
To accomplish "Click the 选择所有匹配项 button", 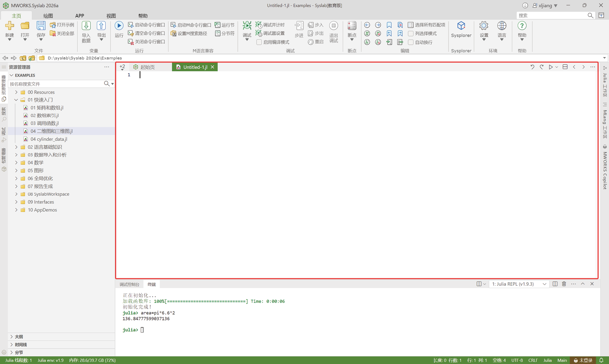I will point(426,25).
